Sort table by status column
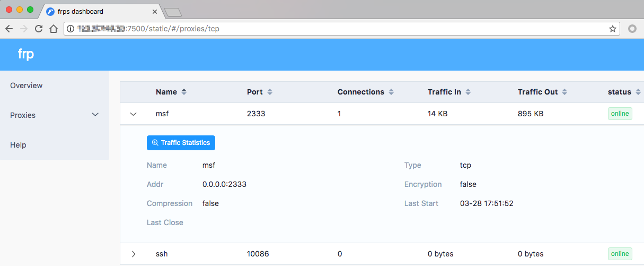Screen dimensions: 644x266 tap(638, 92)
